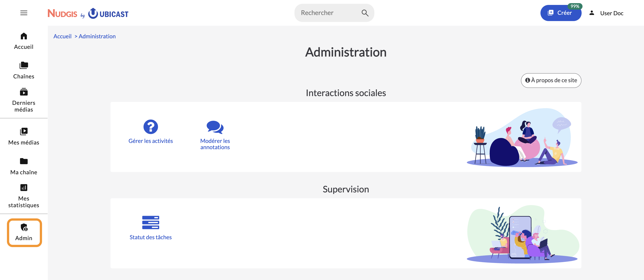This screenshot has height=280, width=644.
Task: Open the Gérer les activités link text
Action: [150, 141]
